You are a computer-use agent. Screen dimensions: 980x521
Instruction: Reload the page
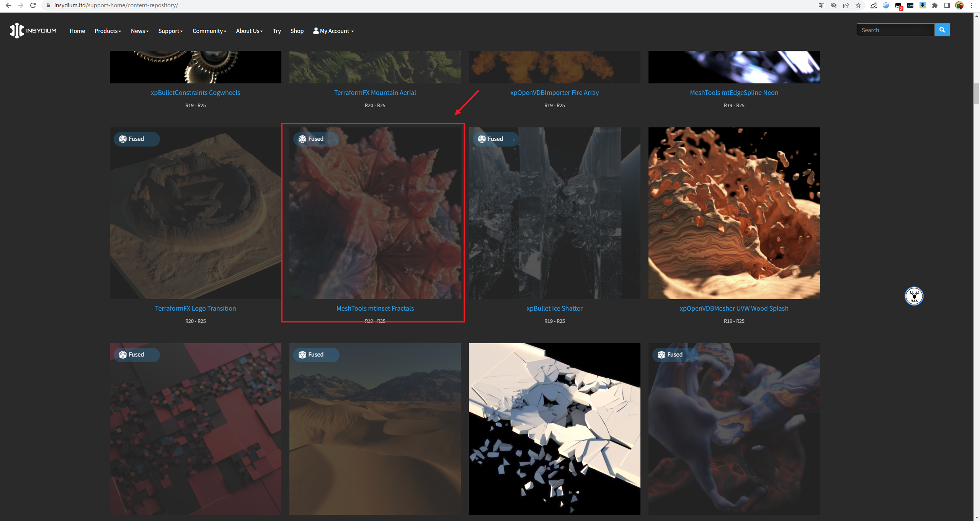(33, 5)
